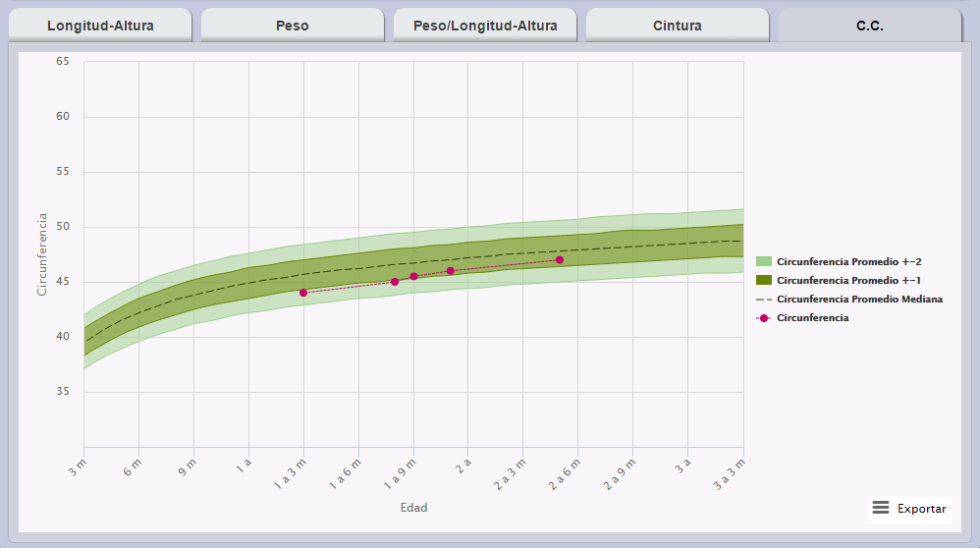The image size is (980, 548).
Task: Select the data point at 1 a 3 m
Action: tap(303, 293)
